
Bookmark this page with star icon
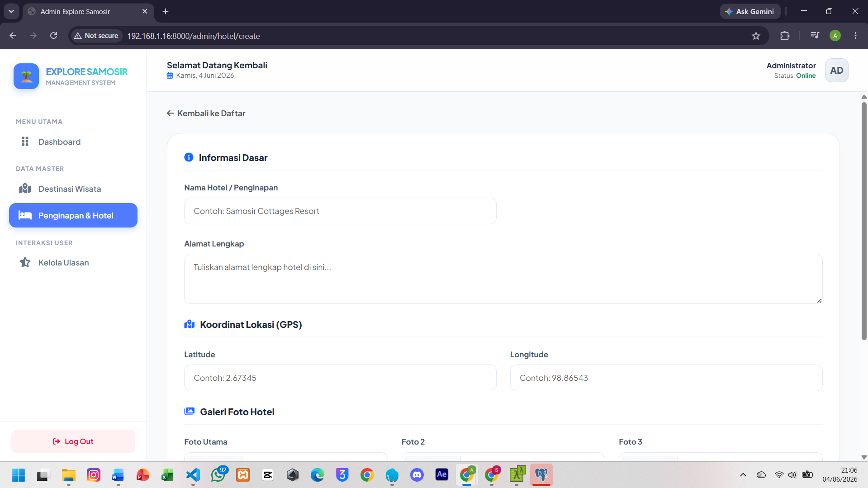756,36
